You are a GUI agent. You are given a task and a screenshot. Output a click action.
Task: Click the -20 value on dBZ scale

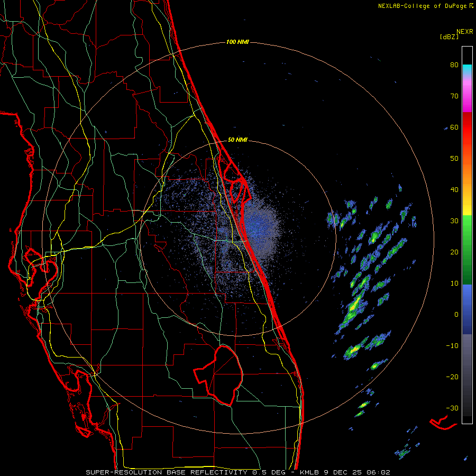click(x=452, y=377)
